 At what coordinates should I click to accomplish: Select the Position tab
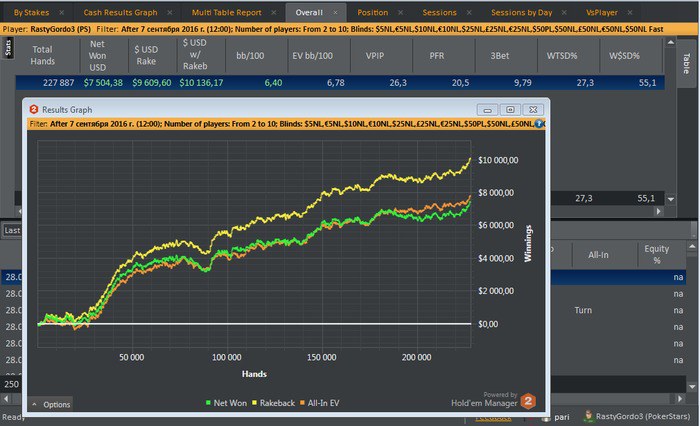click(372, 13)
